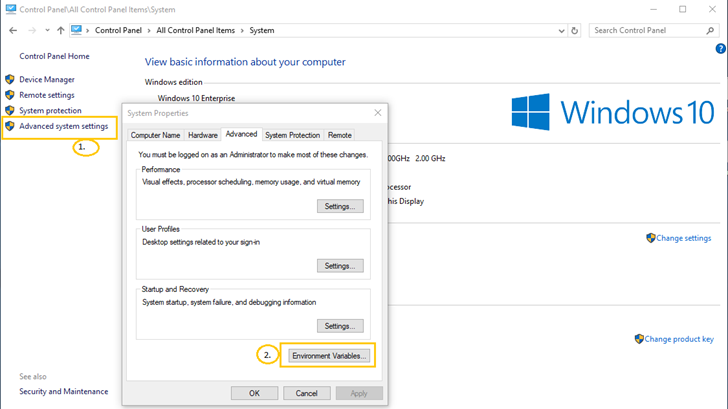Open the Hardware tab

click(203, 134)
